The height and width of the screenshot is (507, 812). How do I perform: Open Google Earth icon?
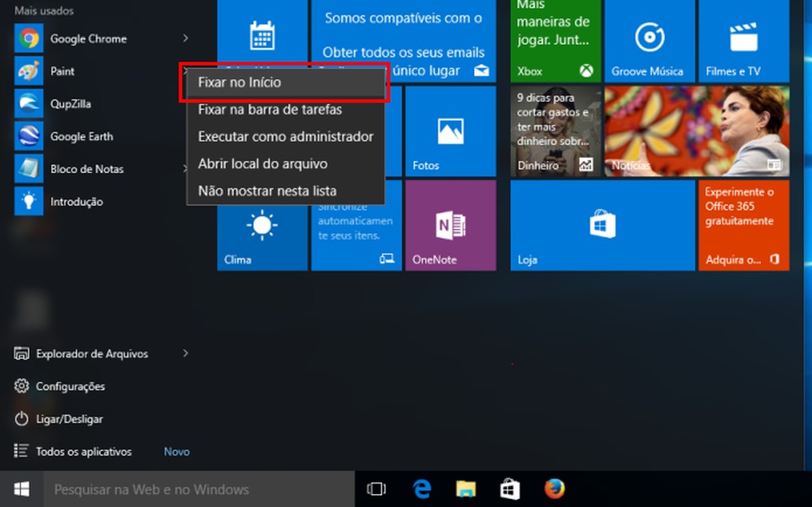coord(28,136)
